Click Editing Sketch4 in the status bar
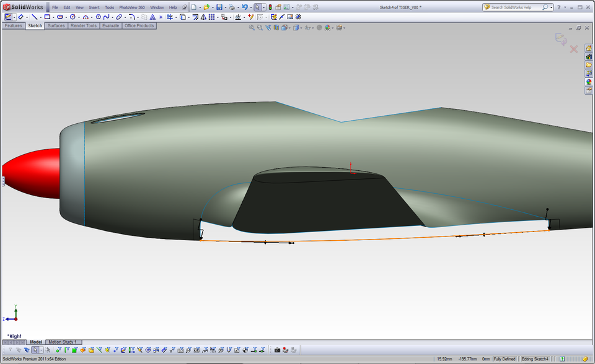Screen dimensions: 595x364 [x=534, y=358]
